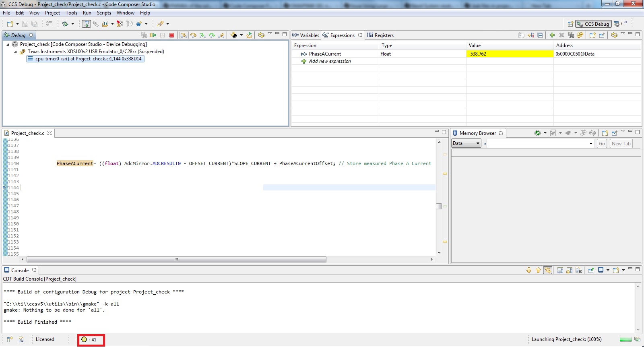Toggle the connected debug mode button in toolbar
Screen dimensions: 644x347
[86, 24]
